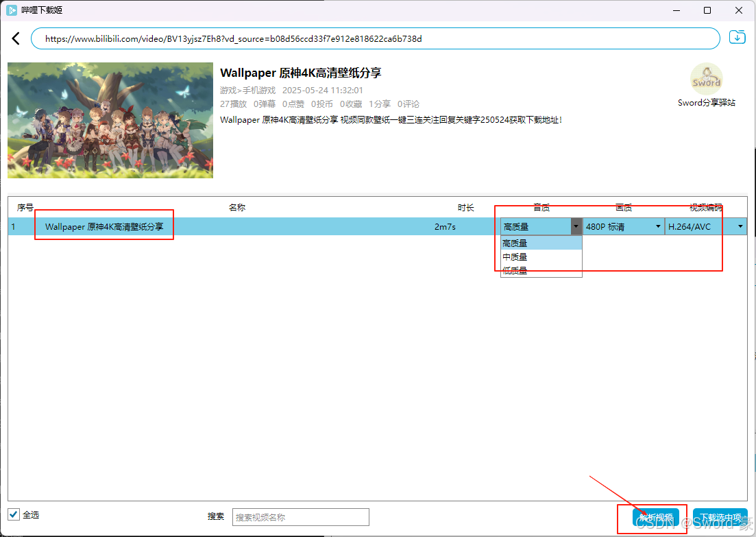Click the Sword分享驿站 uploader name
Viewport: 756px width, 537px height.
(707, 102)
